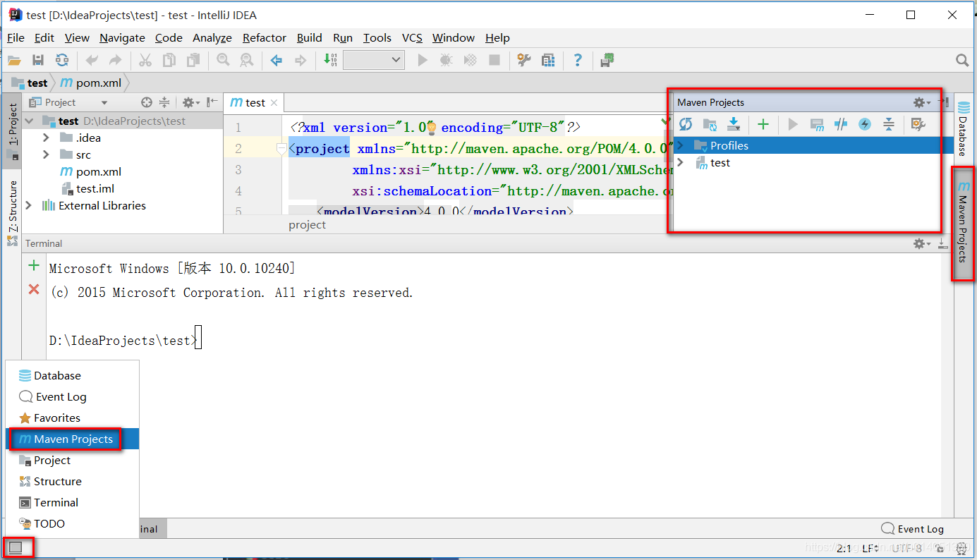The width and height of the screenshot is (977, 560).
Task: Click the Help question mark icon
Action: [x=578, y=61]
